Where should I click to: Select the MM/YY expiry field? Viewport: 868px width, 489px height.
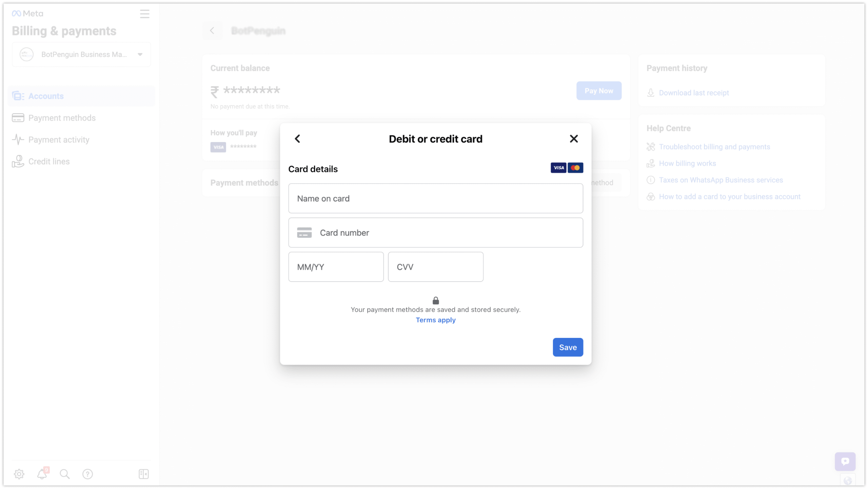tap(336, 267)
